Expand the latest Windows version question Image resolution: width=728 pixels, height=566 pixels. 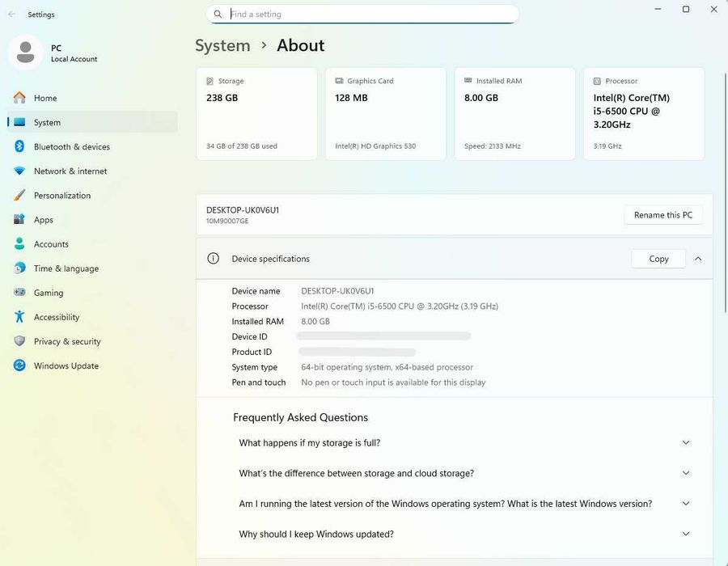click(x=686, y=504)
